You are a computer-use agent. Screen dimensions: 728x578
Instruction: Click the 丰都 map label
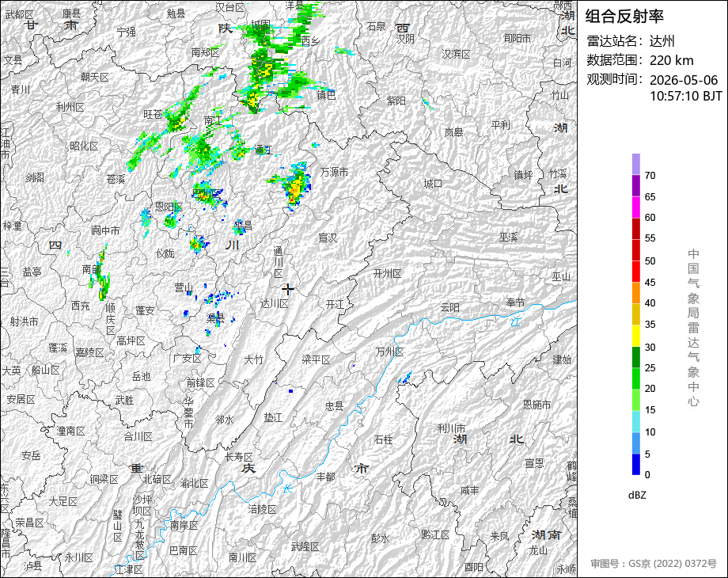click(325, 477)
